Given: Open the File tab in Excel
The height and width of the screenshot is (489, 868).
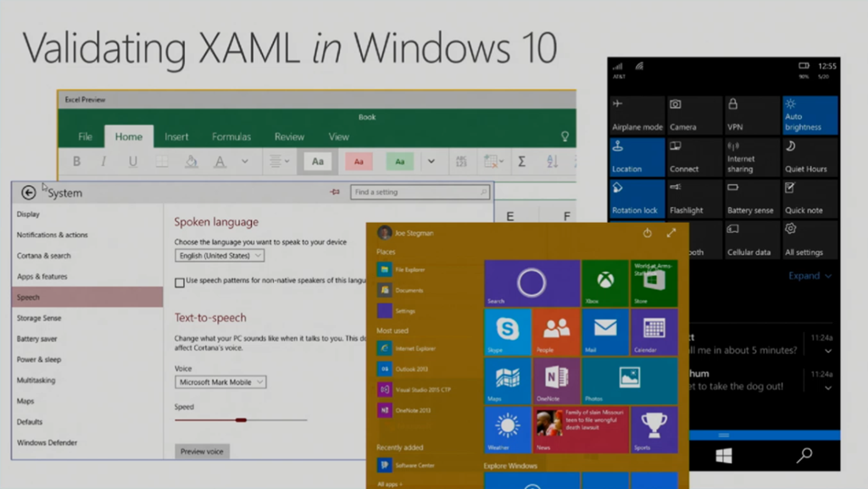Looking at the screenshot, I should pos(86,136).
